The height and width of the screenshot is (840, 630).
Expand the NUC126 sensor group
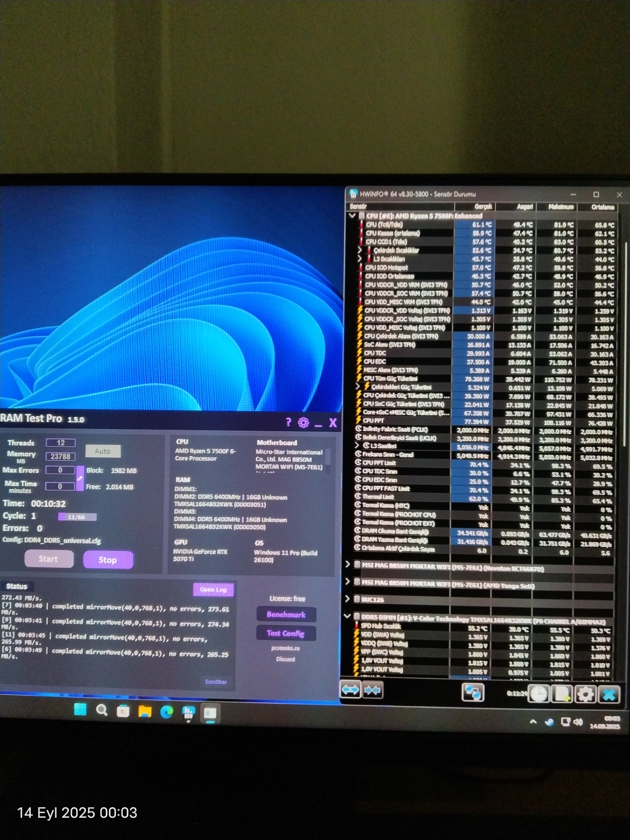point(347,599)
